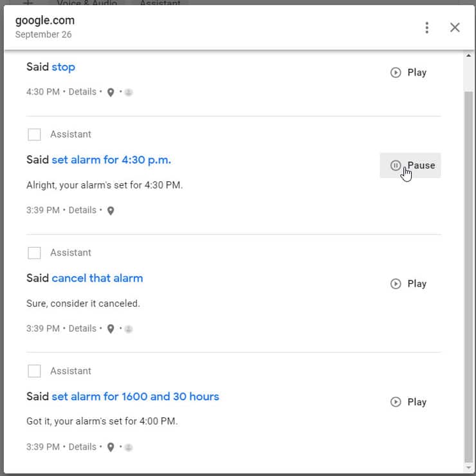Show Details of the 4:30 p.m. alarm entry
Viewport: 476px width, 476px height.
point(82,210)
